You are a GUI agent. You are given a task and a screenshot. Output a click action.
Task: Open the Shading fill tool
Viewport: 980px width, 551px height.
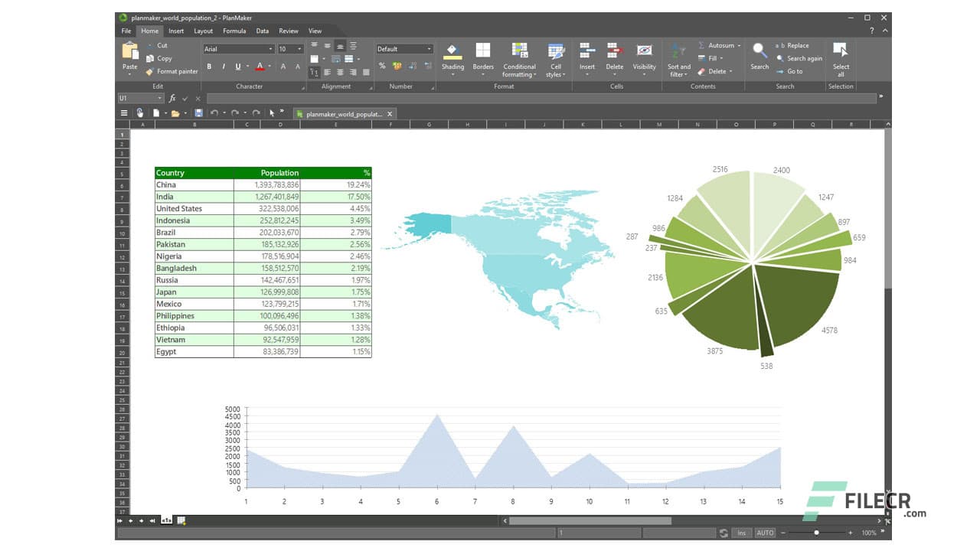point(452,52)
